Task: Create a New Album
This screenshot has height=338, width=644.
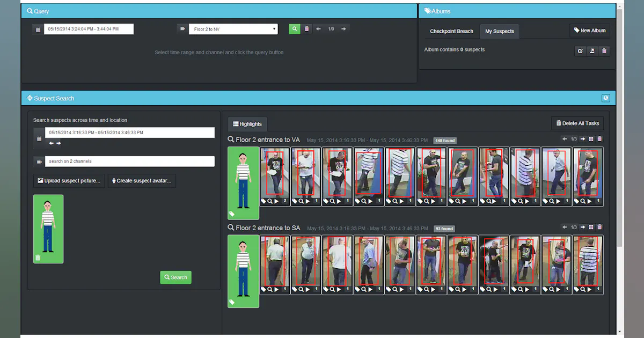Action: 590,31
